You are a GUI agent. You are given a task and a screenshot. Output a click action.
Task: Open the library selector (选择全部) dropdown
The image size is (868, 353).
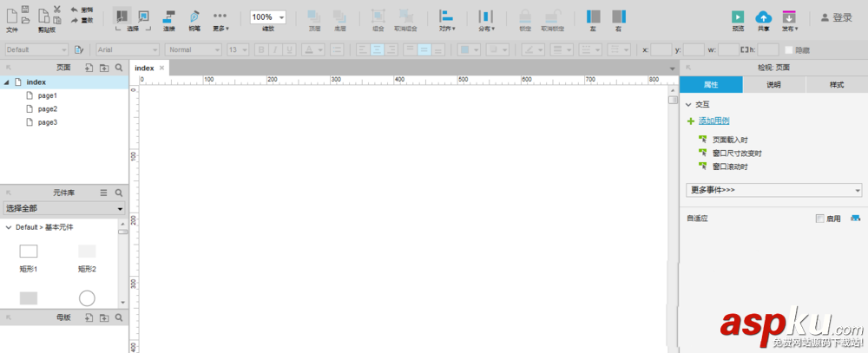[64, 208]
